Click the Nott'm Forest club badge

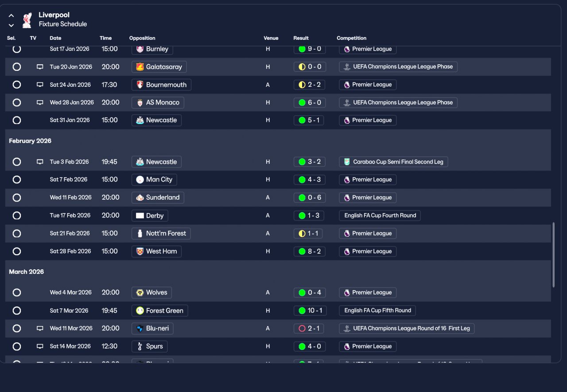[140, 233]
